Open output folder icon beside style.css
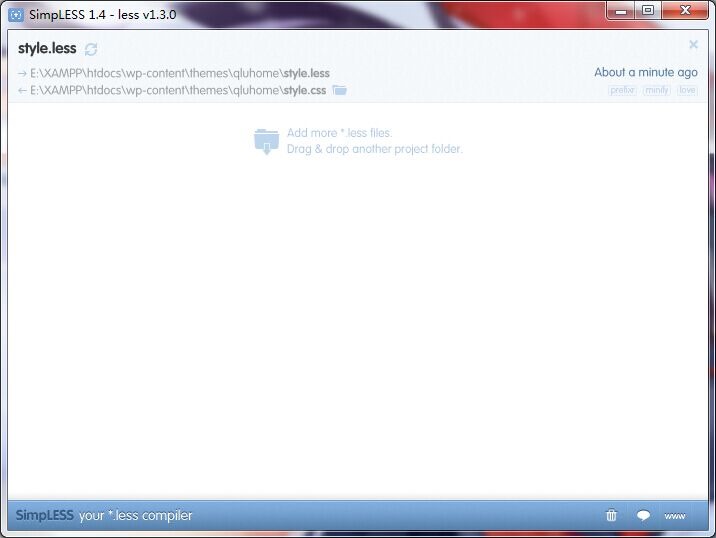The height and width of the screenshot is (538, 716). 339,90
